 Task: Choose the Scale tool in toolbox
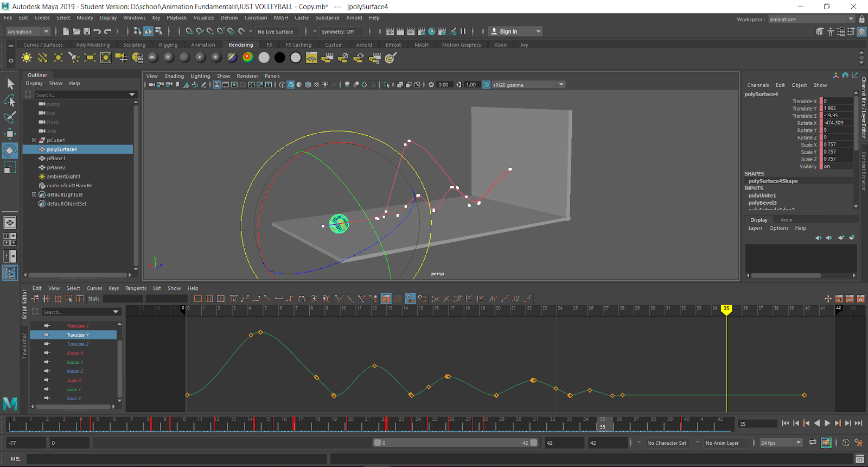coord(10,168)
